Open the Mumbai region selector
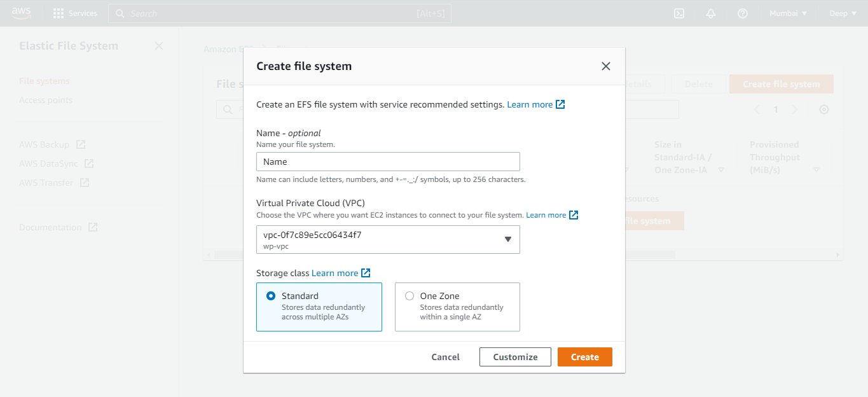Screen dimensions: 868x397 [787, 13]
